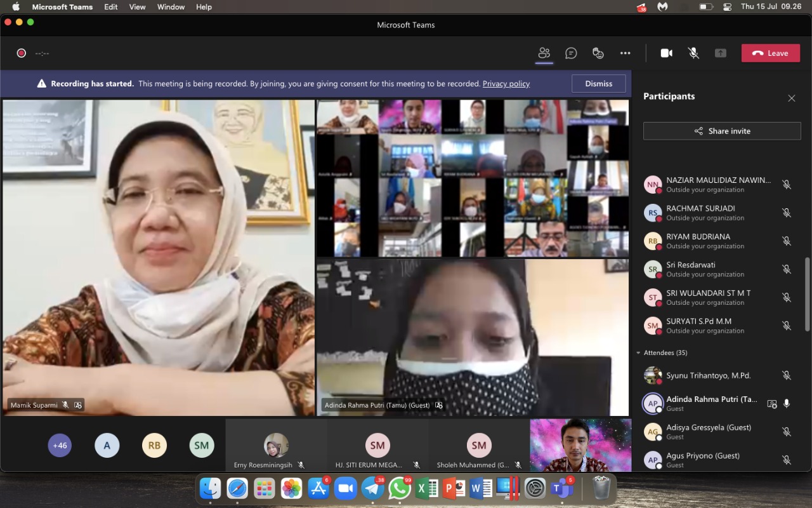Toggle the microphone mute button
This screenshot has height=508, width=812.
click(x=693, y=53)
